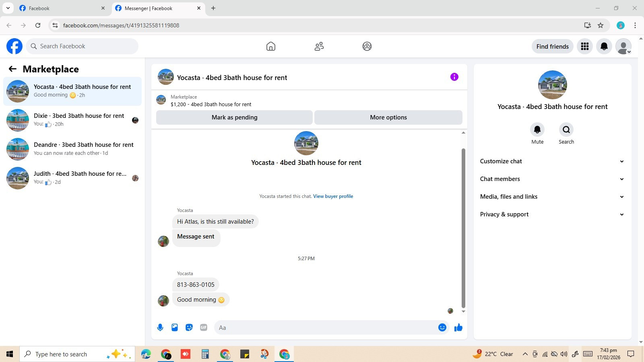The image size is (644, 362).
Task: Open the Facebook logo home link
Action: pos(14,46)
